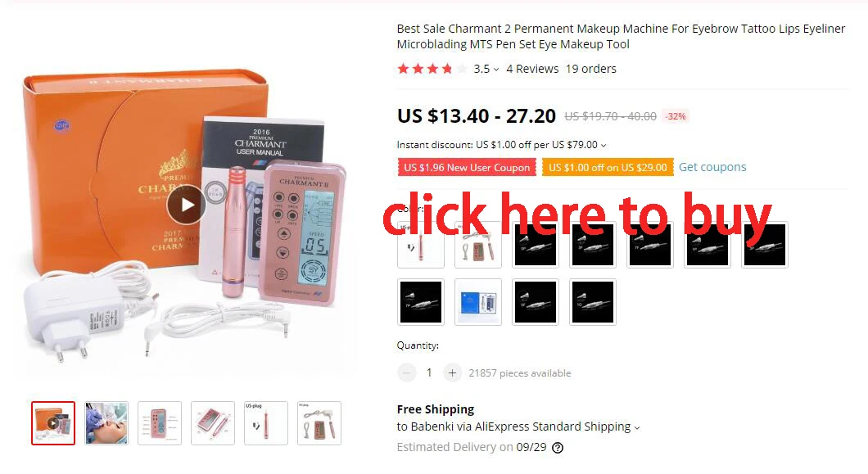The height and width of the screenshot is (474, 868).
Task: Expand the Instant discount details
Action: pos(604,146)
